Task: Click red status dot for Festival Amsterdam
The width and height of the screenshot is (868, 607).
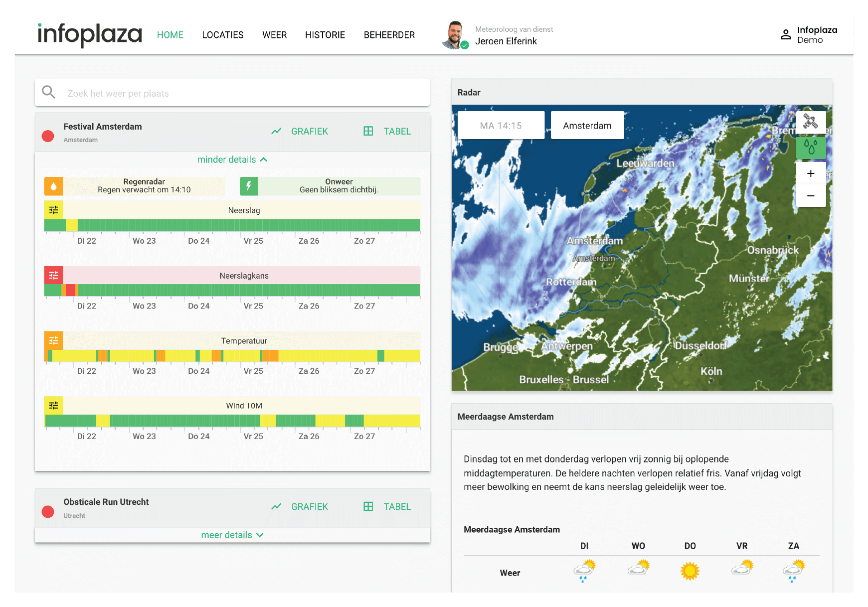Action: point(48,136)
